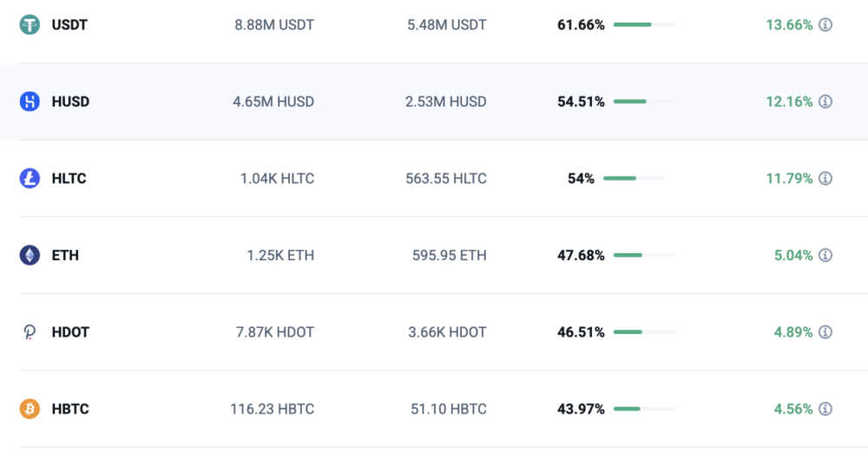This screenshot has height=458, width=868.
Task: Open info icon next to 4.56%
Action: pos(825,409)
